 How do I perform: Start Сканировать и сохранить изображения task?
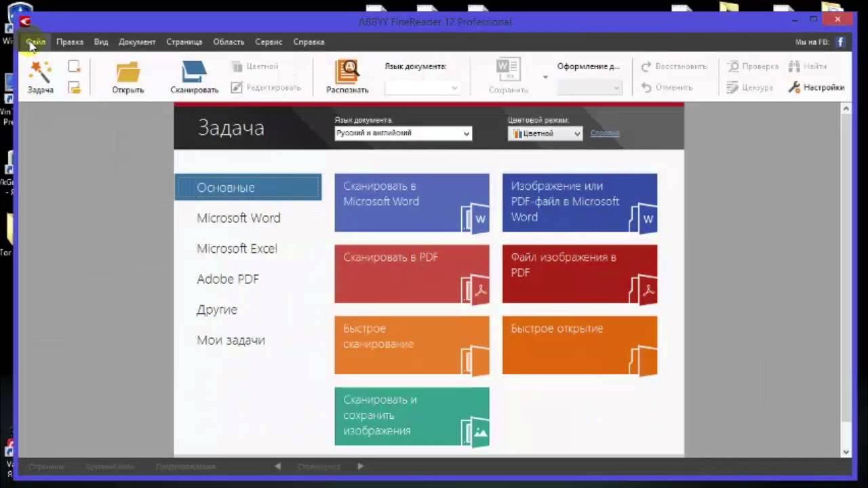412,416
